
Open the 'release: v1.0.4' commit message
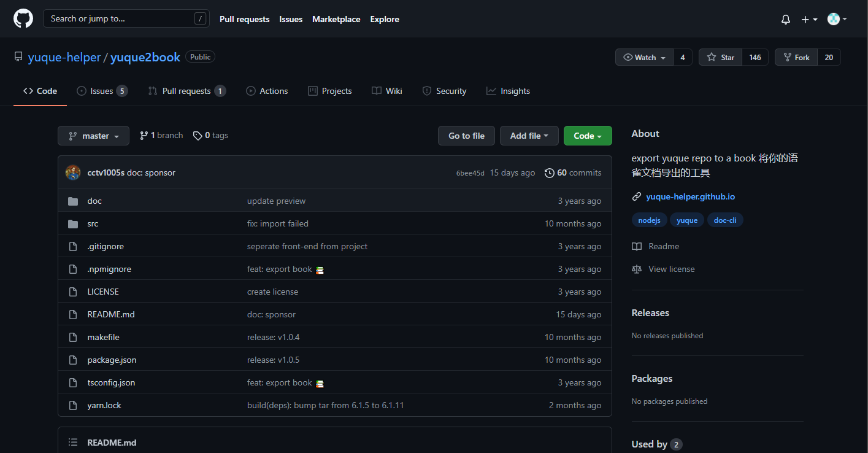(x=273, y=337)
